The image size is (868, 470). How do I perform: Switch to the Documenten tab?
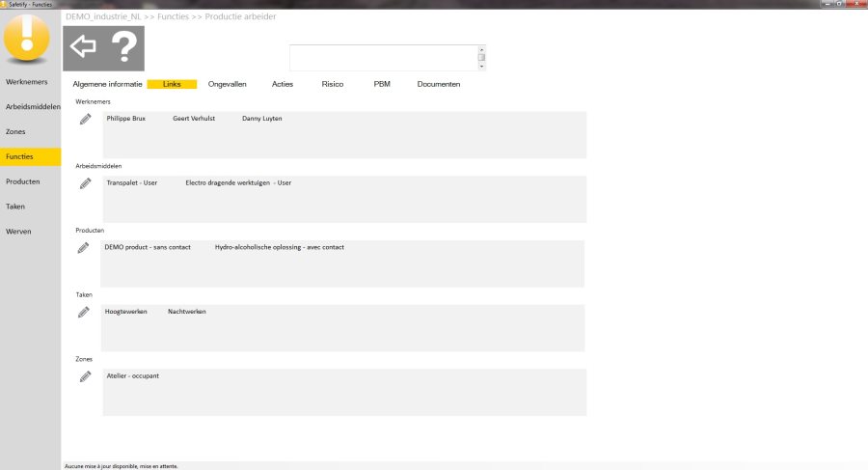439,84
